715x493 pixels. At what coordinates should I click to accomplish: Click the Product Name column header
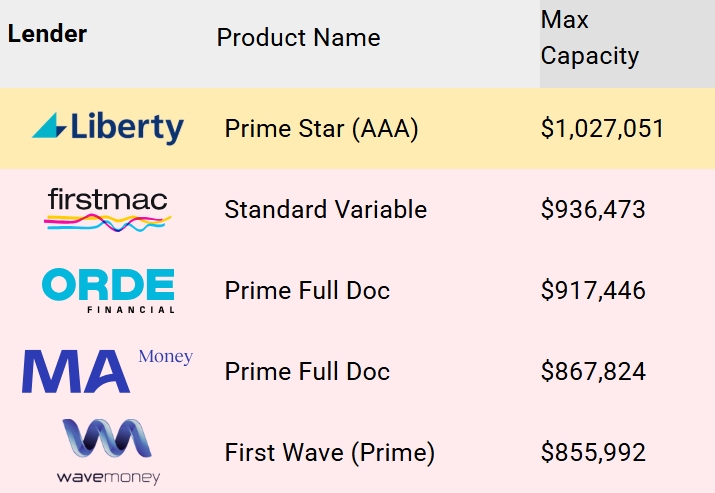[x=299, y=37]
